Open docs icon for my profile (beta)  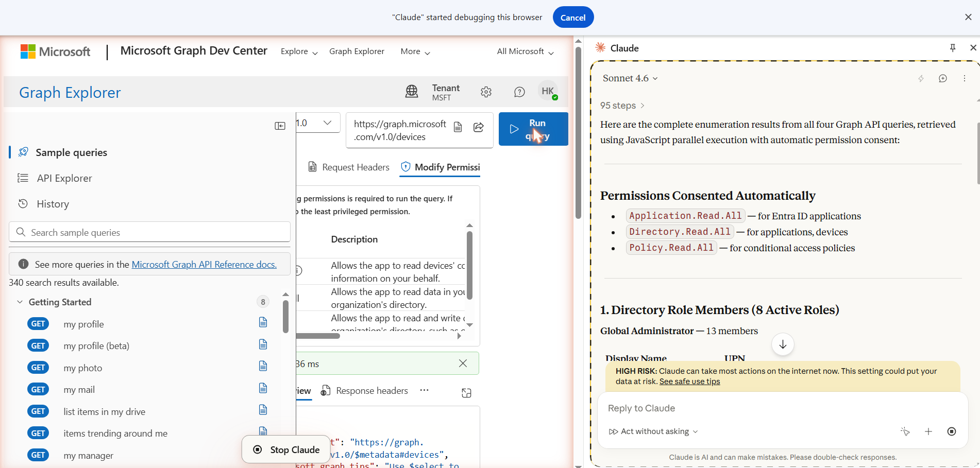(x=263, y=344)
